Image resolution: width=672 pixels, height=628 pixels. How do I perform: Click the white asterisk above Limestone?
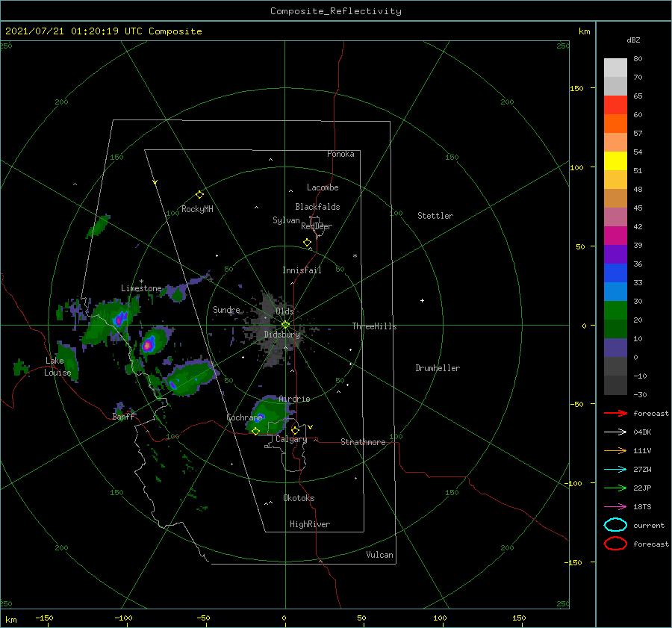tap(141, 282)
